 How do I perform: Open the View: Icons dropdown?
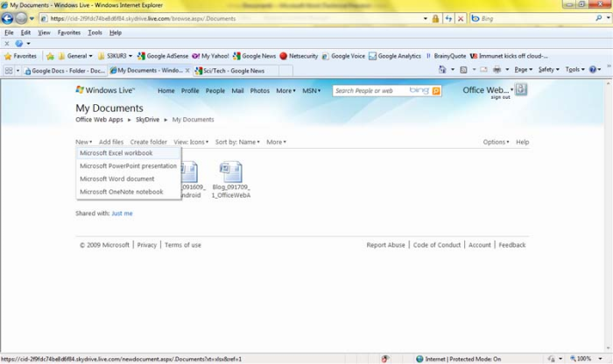pos(191,142)
